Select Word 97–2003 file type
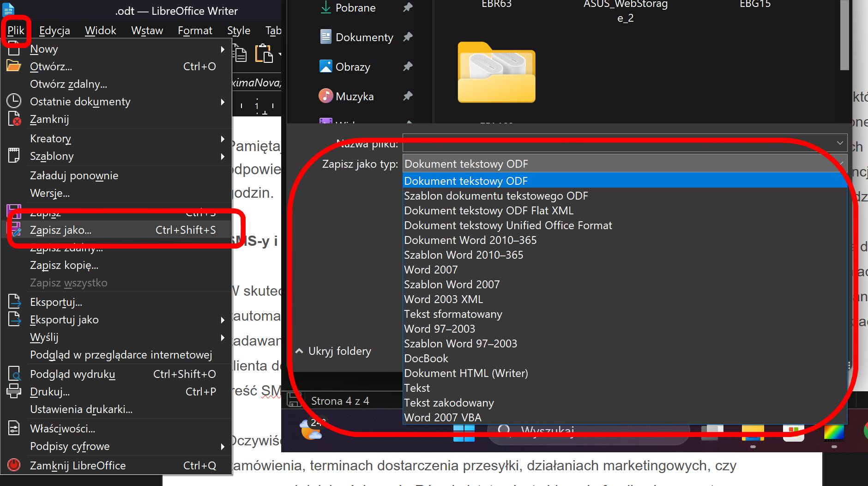Screen dimensions: 868x486 (x=625, y=329)
